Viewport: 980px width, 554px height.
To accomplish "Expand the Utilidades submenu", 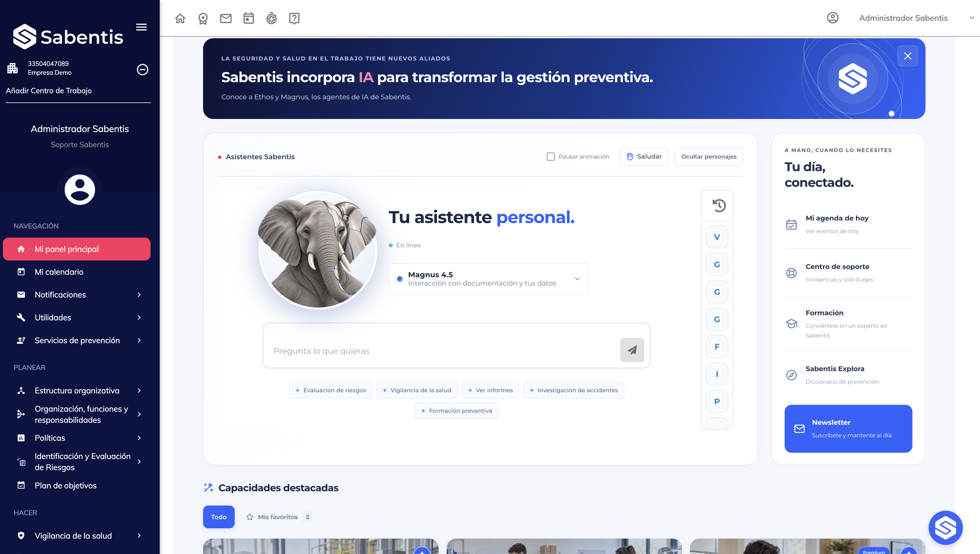I will [139, 317].
